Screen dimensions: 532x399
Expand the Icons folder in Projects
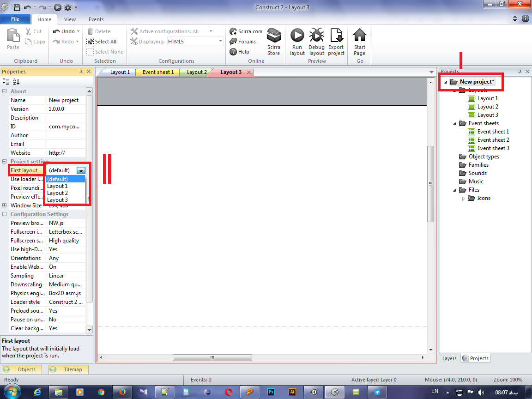463,199
